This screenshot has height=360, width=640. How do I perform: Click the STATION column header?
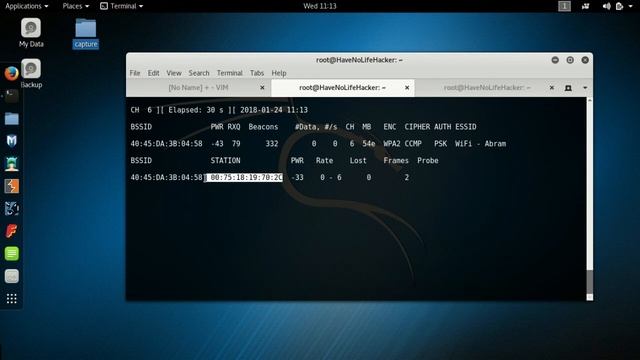click(225, 161)
